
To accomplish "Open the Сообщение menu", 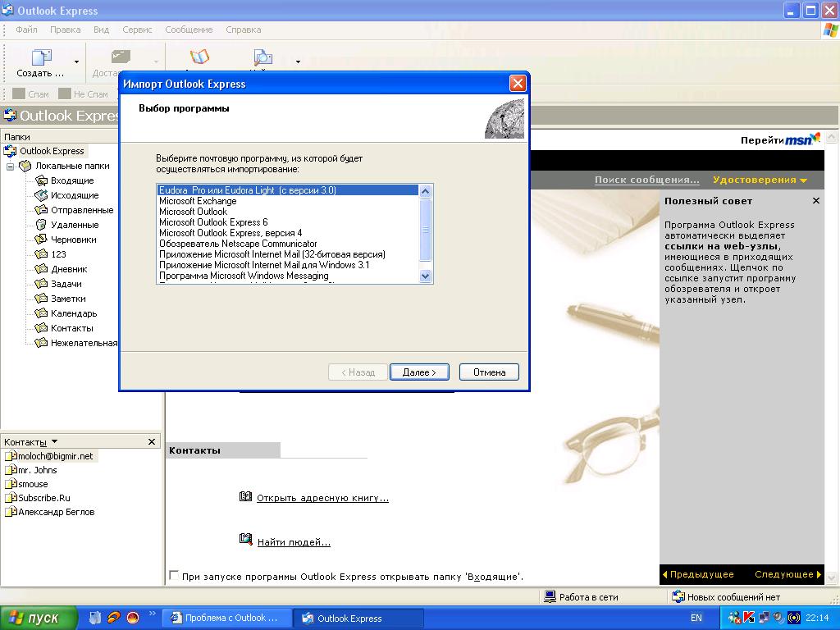I will click(189, 30).
